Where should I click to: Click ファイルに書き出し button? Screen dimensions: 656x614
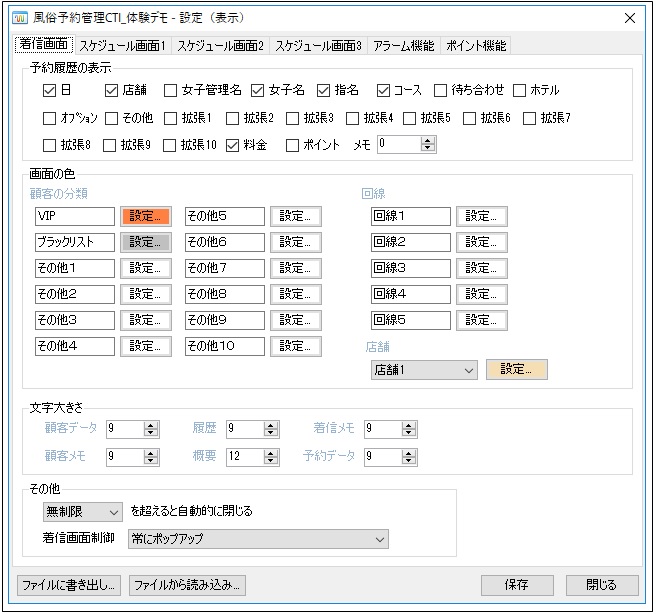pos(69,585)
